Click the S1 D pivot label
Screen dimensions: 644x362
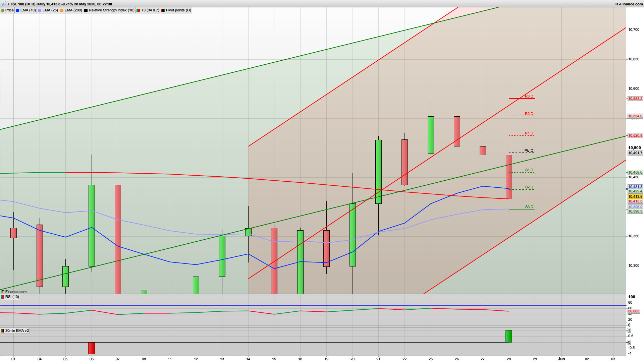529,170
